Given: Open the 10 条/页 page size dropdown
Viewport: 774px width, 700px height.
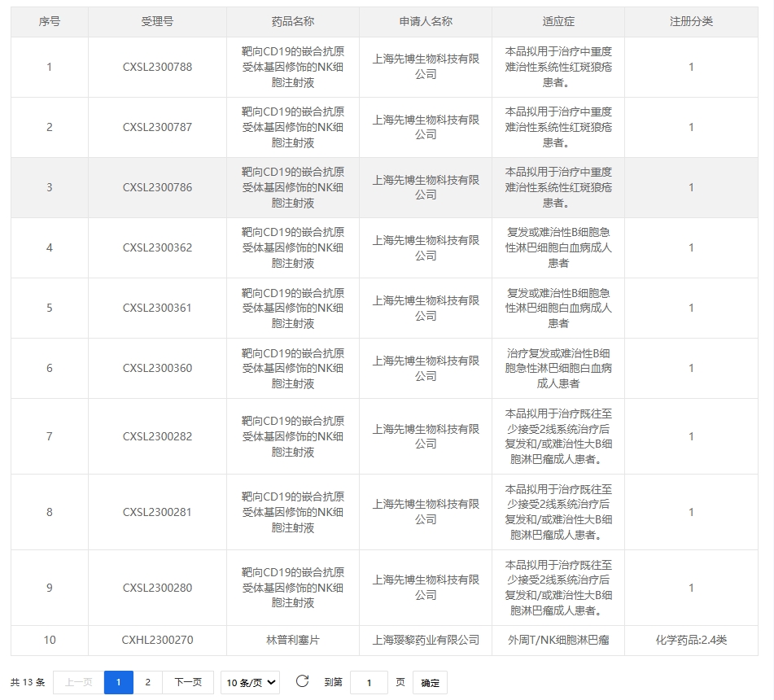Looking at the screenshot, I should [x=250, y=683].
